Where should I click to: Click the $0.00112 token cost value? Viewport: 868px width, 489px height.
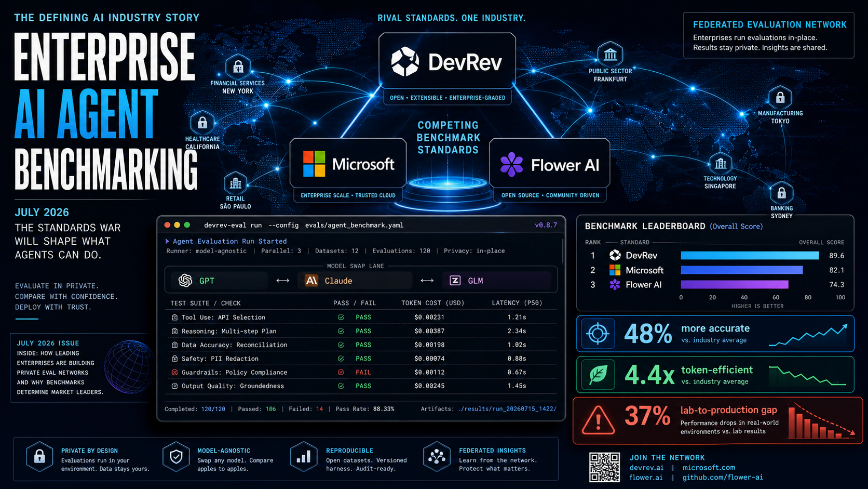point(429,372)
